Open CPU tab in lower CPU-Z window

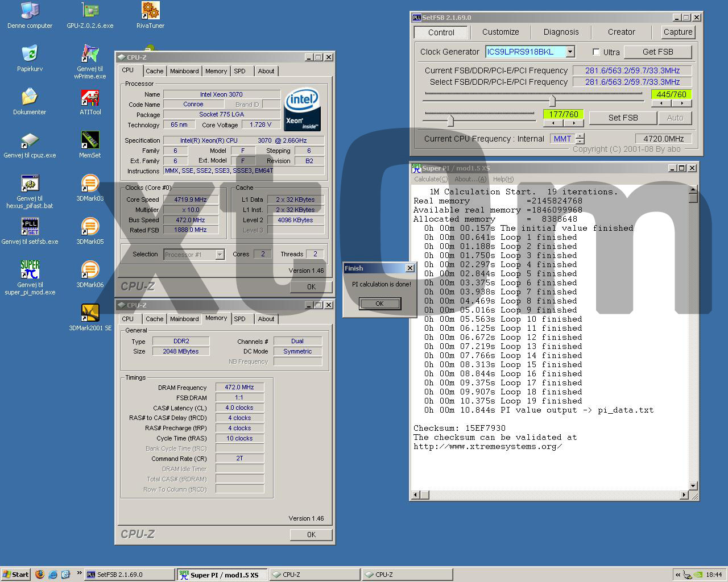tap(128, 319)
